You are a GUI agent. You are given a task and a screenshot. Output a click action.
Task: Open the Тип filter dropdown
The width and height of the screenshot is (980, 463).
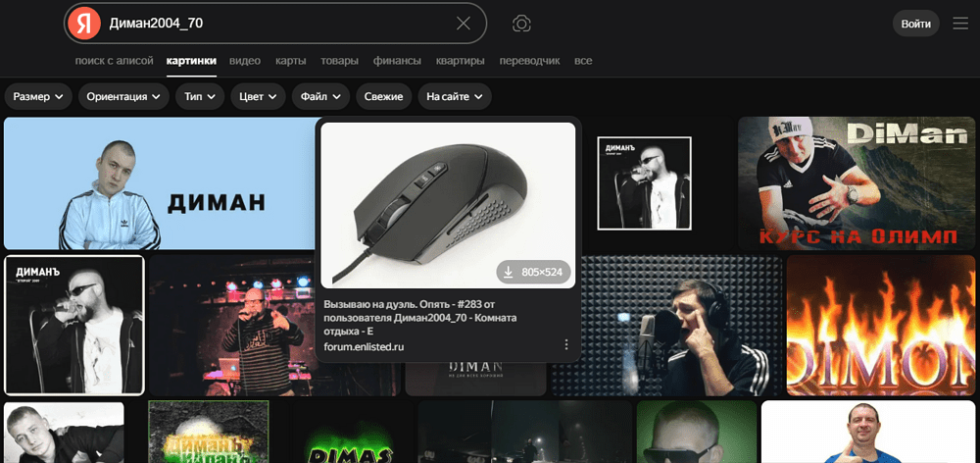tap(200, 97)
